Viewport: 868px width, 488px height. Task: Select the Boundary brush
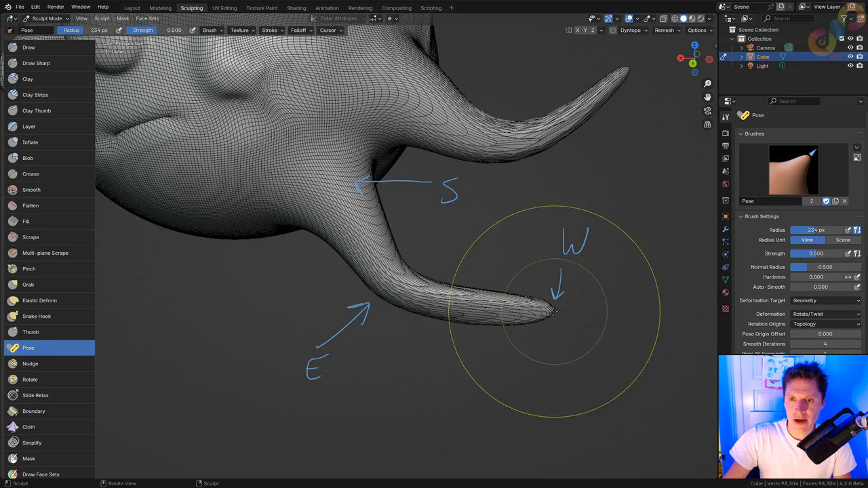click(x=49, y=411)
